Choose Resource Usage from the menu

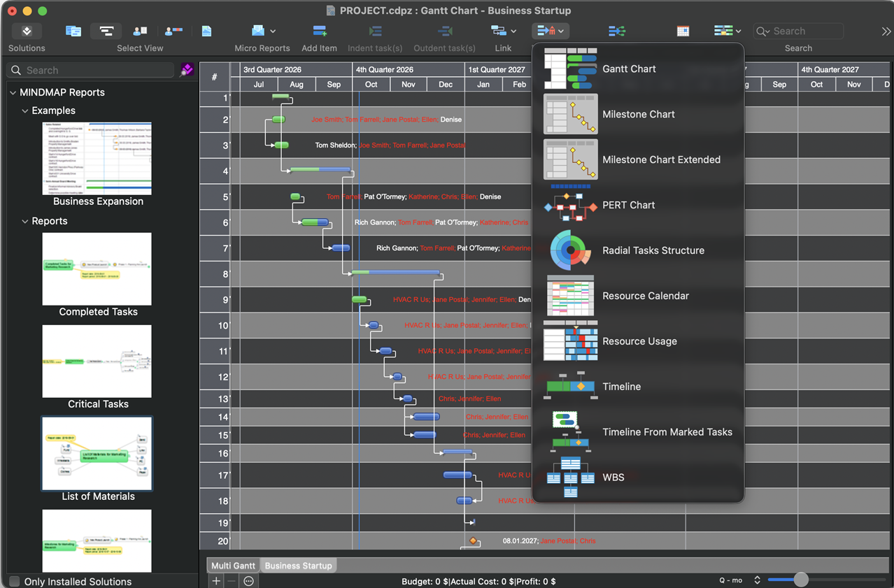[638, 341]
